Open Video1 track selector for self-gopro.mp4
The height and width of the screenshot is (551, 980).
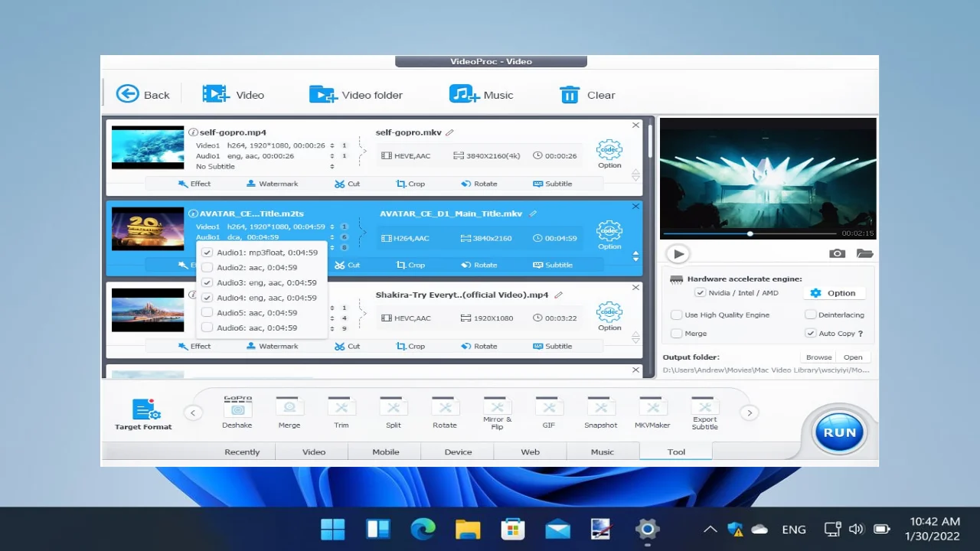332,145
